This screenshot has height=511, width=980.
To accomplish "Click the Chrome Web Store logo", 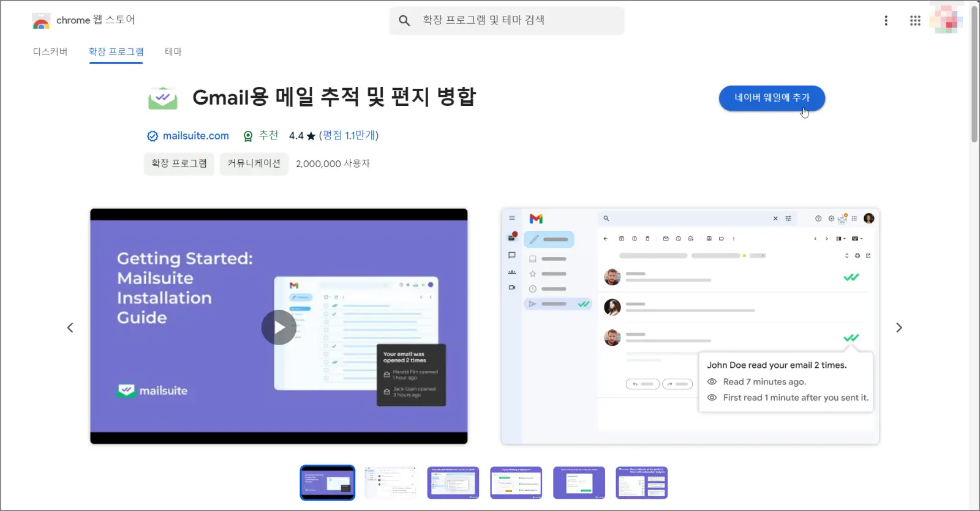I will coord(41,21).
